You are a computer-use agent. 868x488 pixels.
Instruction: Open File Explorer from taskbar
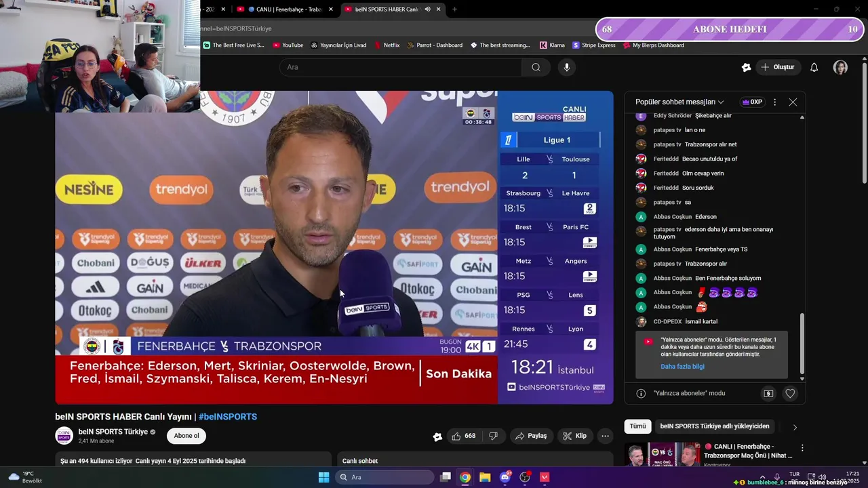(485, 477)
